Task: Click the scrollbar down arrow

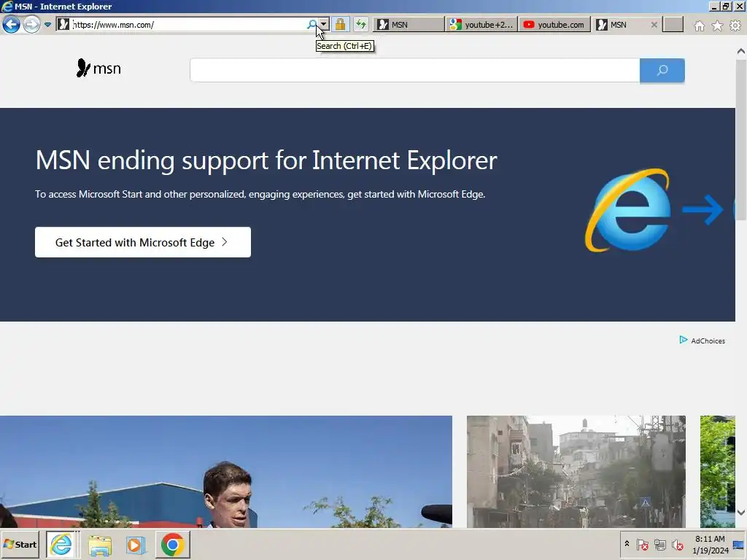Action: [741, 513]
